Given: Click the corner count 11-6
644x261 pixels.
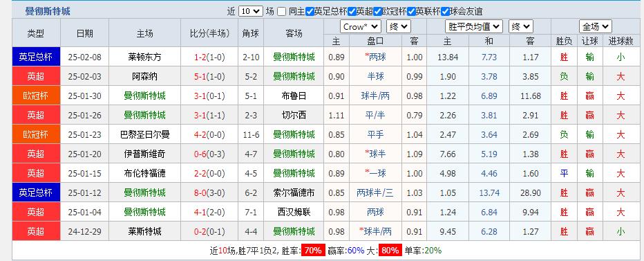Looking at the screenshot, I should [251, 134].
